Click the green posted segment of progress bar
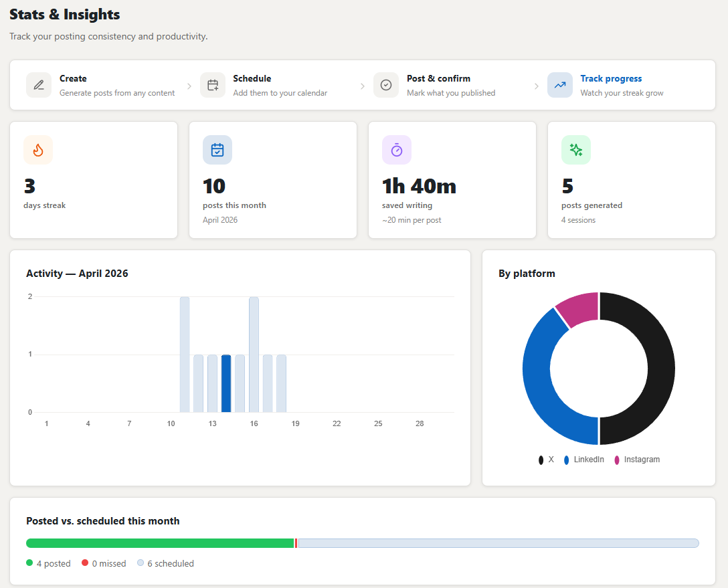 [160, 543]
